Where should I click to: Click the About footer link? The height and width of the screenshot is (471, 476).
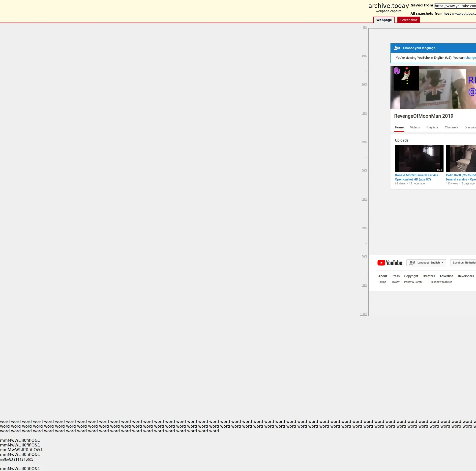click(383, 276)
